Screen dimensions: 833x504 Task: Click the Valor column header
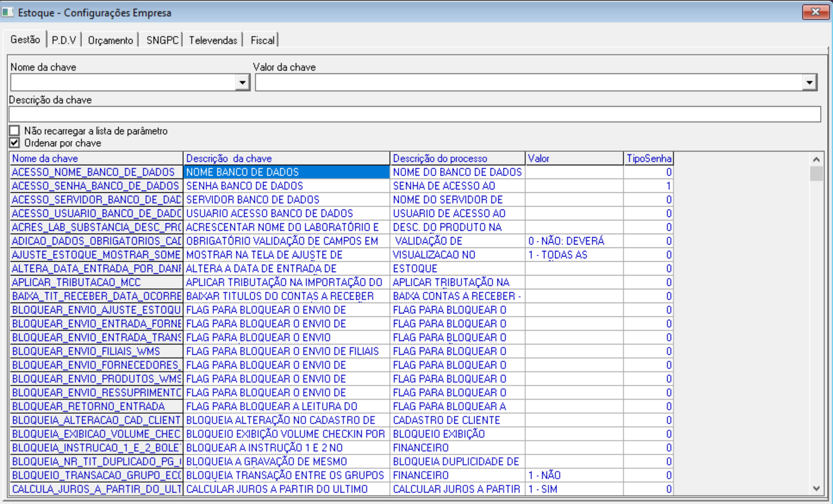point(574,158)
